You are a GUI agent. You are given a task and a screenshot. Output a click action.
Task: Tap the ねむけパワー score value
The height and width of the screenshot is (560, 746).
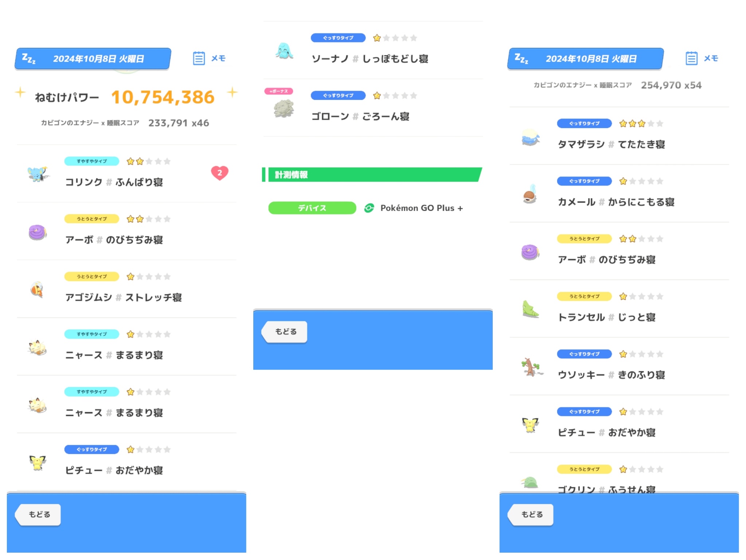coord(163,97)
